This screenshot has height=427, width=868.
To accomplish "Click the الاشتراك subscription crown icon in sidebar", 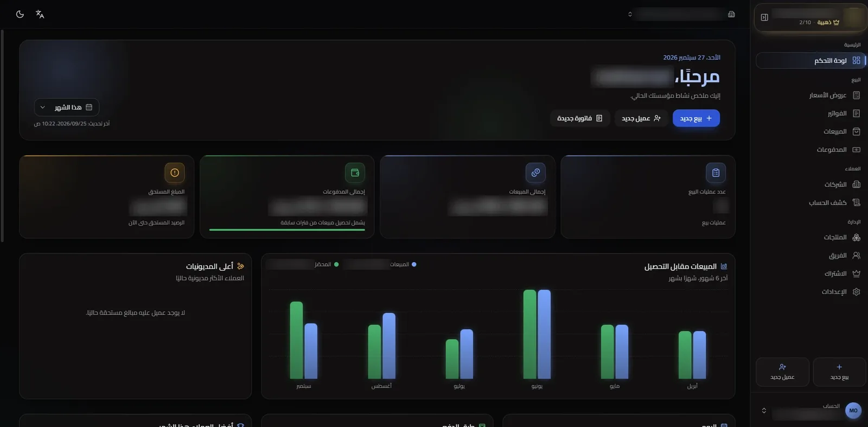I will pos(857,273).
